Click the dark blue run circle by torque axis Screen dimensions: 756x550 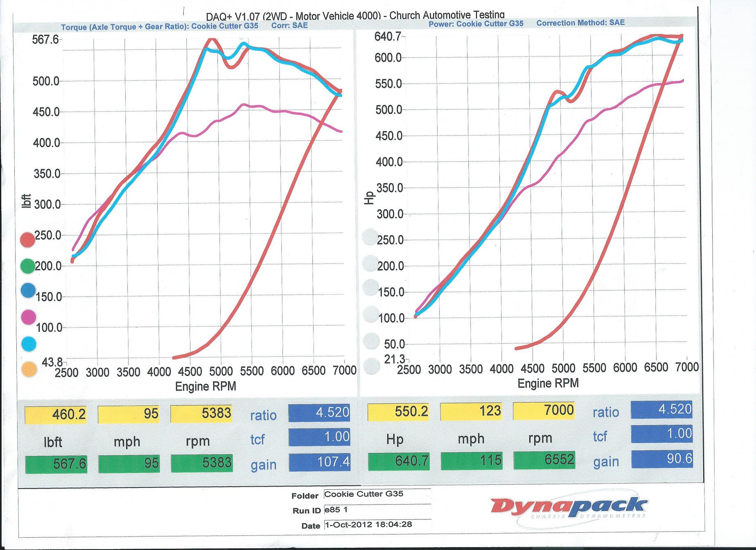28,290
